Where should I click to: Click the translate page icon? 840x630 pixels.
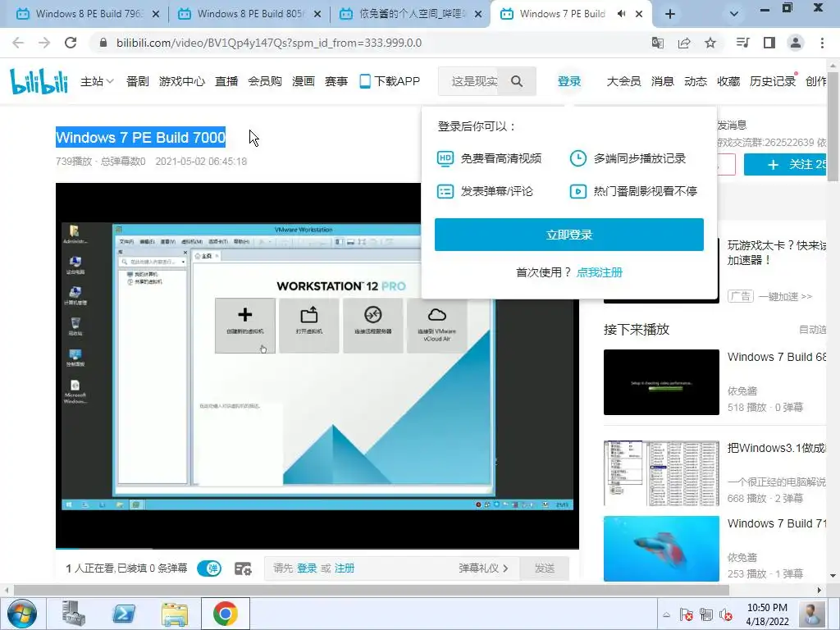[657, 43]
